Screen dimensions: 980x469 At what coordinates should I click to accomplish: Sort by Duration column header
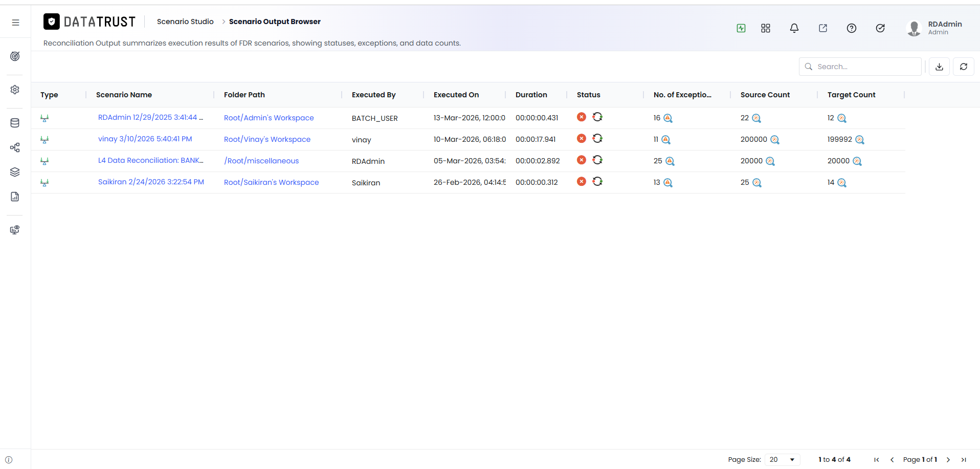click(531, 95)
